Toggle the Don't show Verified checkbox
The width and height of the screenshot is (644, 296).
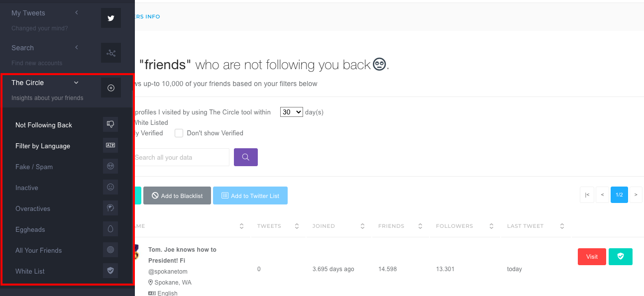179,133
